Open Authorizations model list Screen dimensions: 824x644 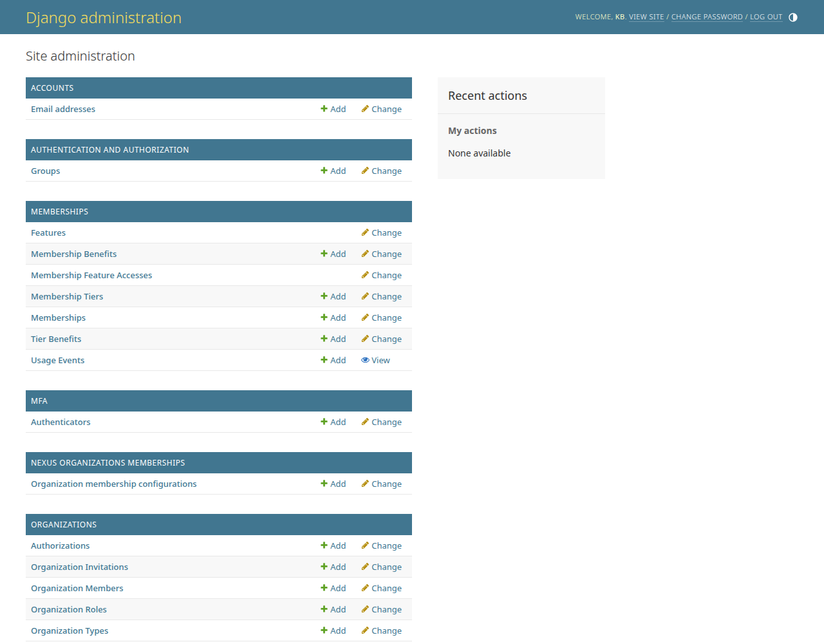pos(61,545)
